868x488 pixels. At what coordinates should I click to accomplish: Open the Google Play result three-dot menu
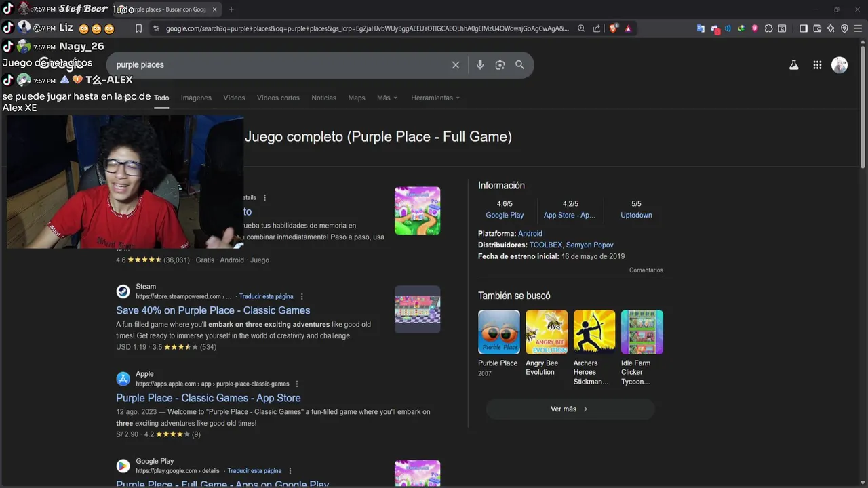[290, 470]
